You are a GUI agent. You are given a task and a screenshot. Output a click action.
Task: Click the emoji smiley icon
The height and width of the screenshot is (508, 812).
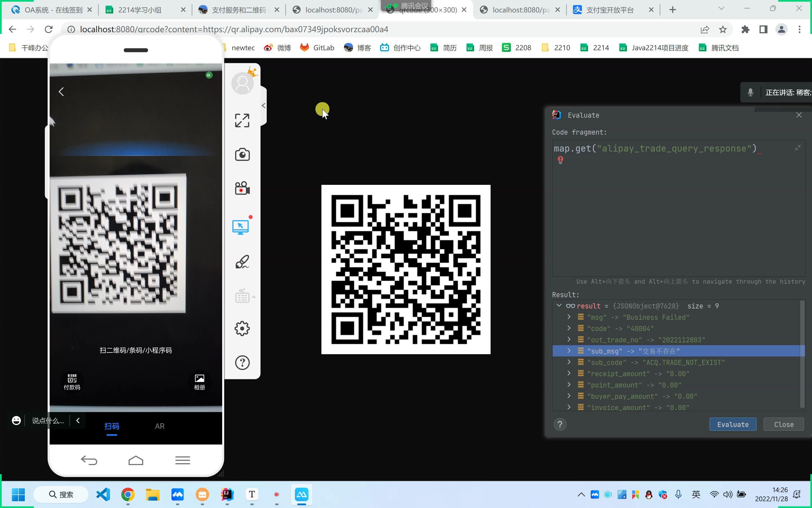pyautogui.click(x=16, y=420)
